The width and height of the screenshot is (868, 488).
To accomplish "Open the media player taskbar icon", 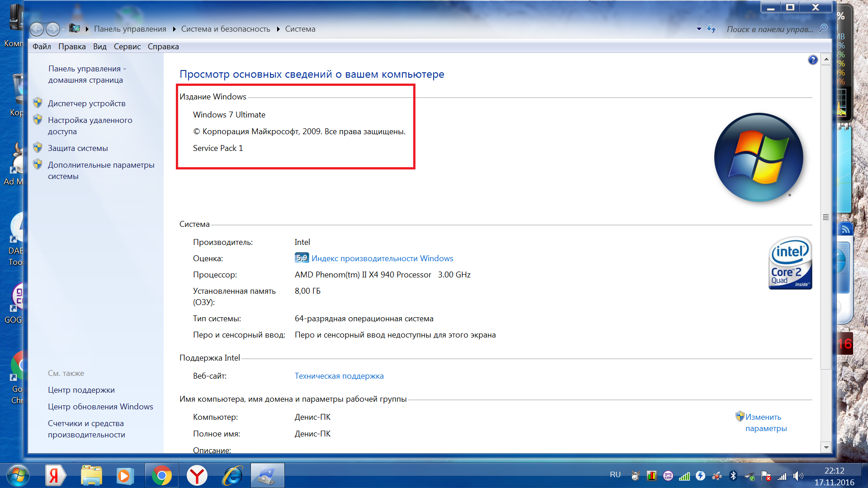I will [x=125, y=476].
